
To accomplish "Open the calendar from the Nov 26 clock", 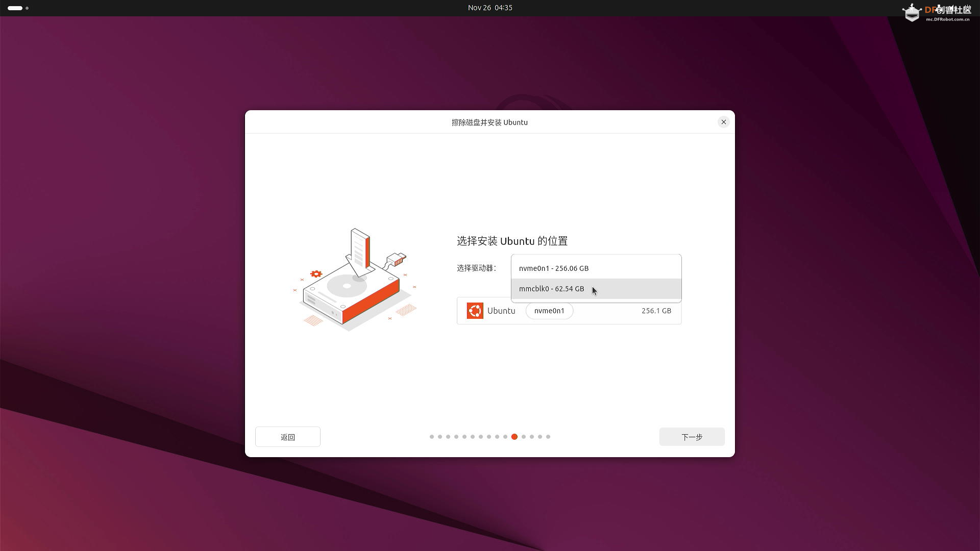I will 489,8.
